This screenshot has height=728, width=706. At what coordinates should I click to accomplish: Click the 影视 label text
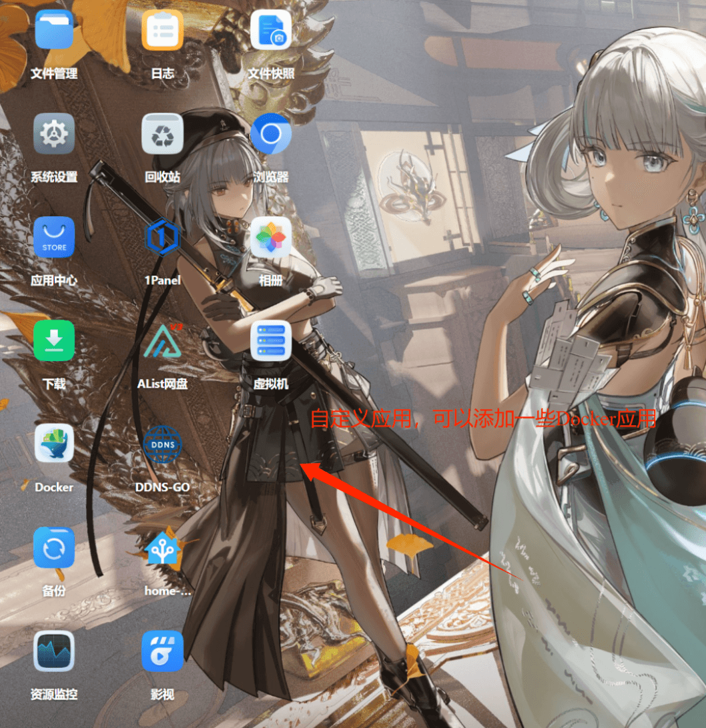[x=162, y=694]
